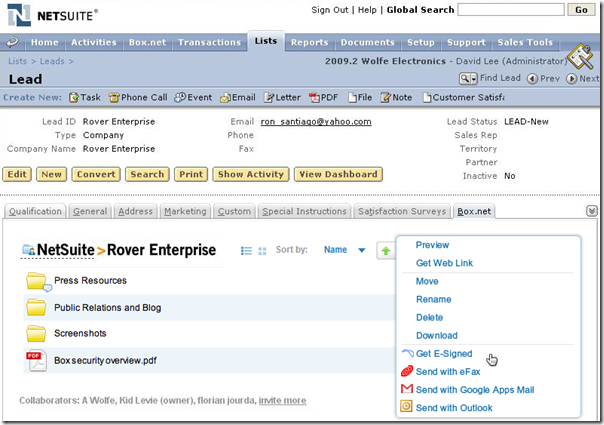Click the New button

click(x=51, y=175)
